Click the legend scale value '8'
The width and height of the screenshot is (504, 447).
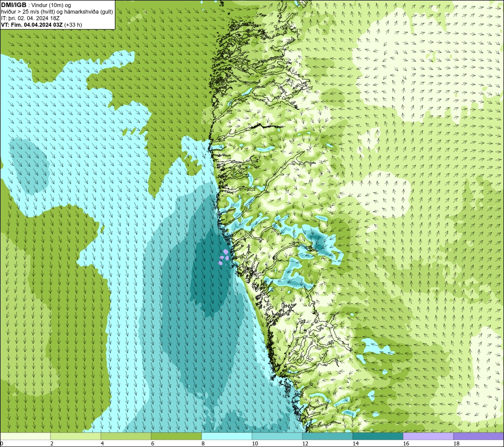[203, 444]
